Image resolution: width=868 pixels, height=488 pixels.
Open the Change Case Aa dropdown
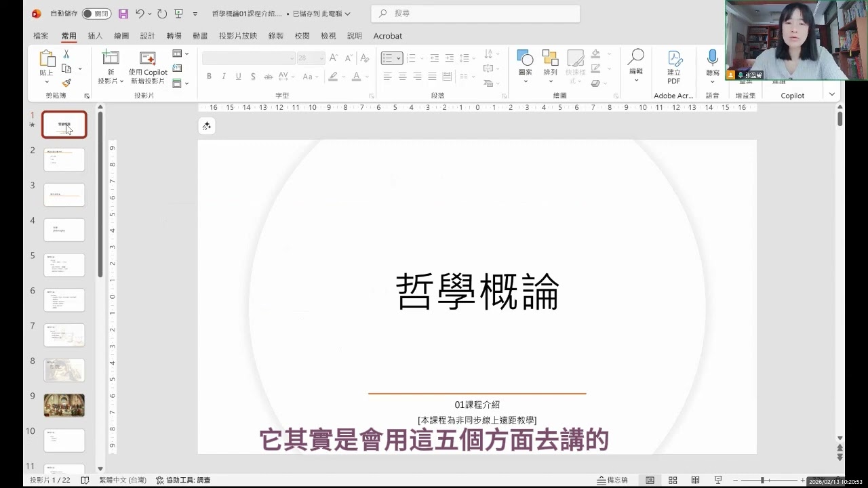point(310,77)
